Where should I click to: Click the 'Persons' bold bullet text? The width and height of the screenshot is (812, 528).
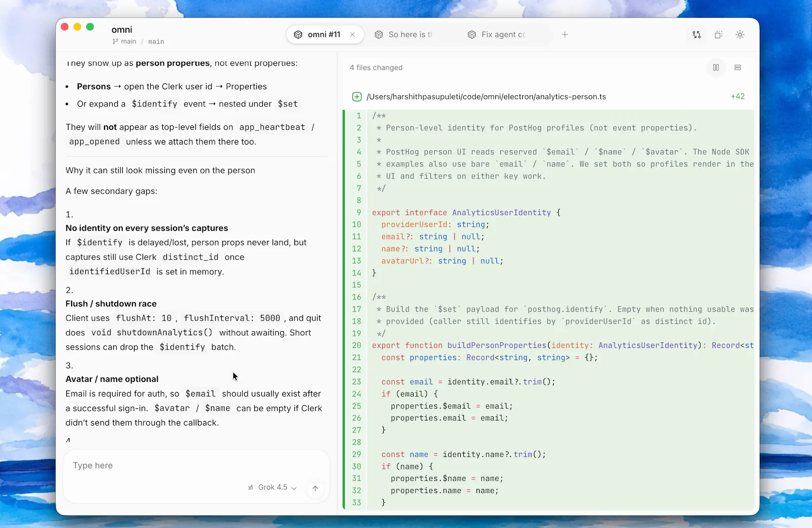(x=94, y=87)
